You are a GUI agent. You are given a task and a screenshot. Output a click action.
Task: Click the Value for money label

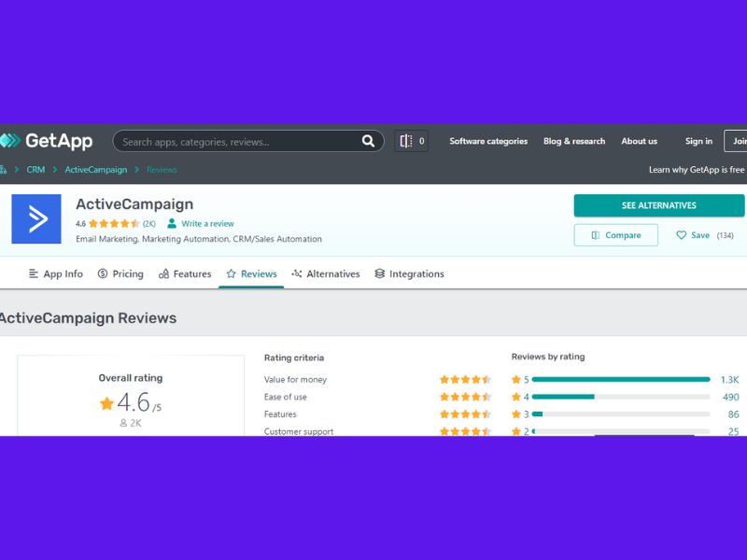pos(295,380)
